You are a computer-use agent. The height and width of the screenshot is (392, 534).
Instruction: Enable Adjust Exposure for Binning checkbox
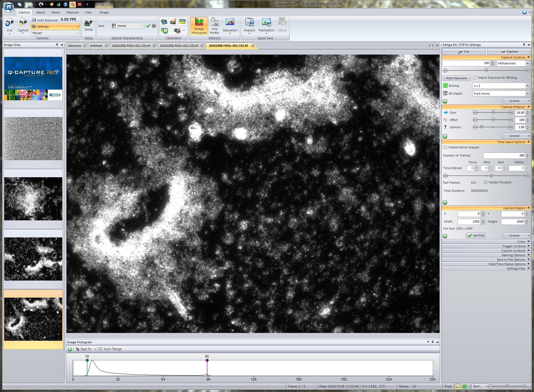[475, 78]
